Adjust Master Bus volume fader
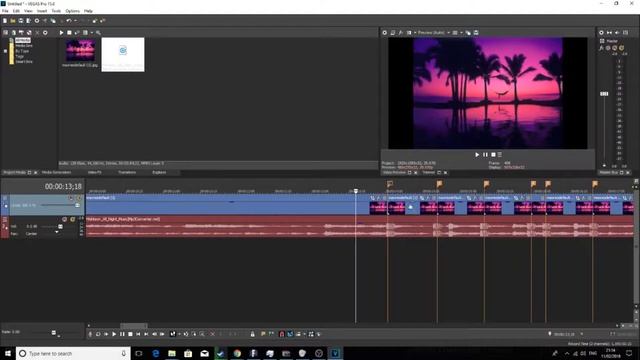The height and width of the screenshot is (360, 640). [x=604, y=94]
